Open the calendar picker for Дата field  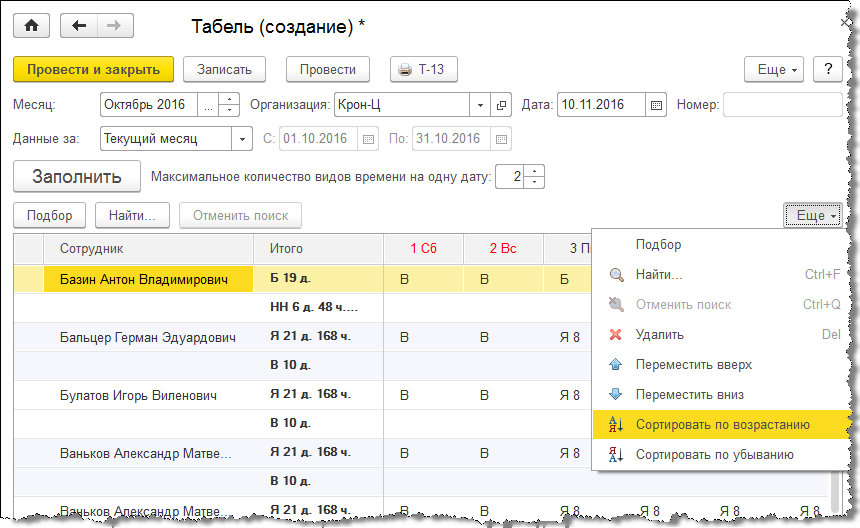pos(656,104)
